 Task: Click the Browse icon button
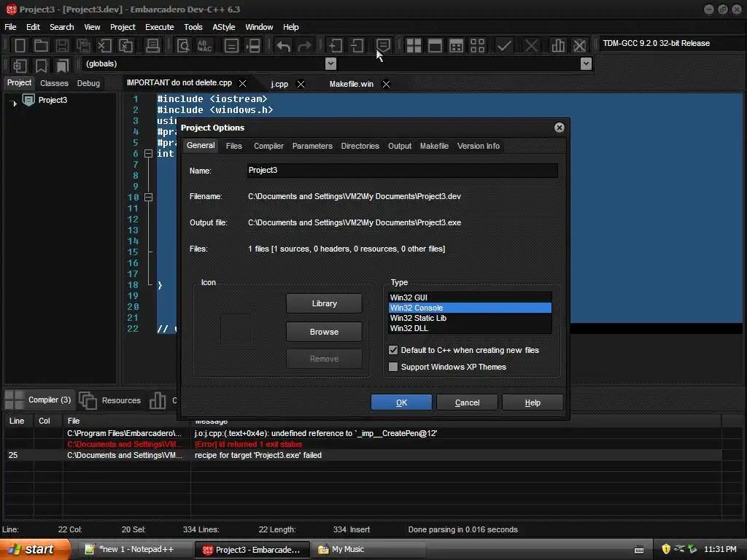pos(324,332)
